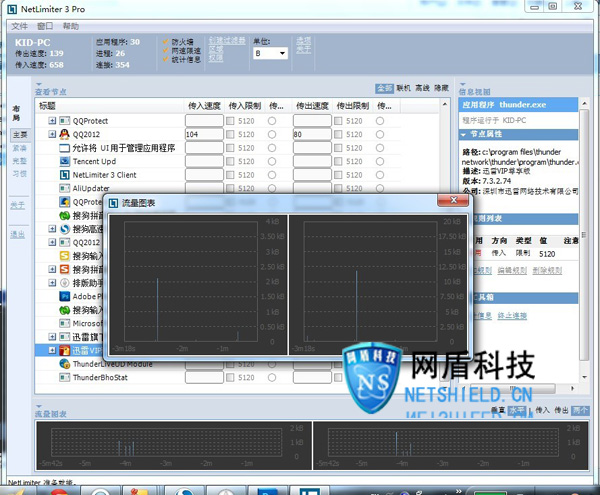Click the QQProtect application icon

[x=64, y=121]
